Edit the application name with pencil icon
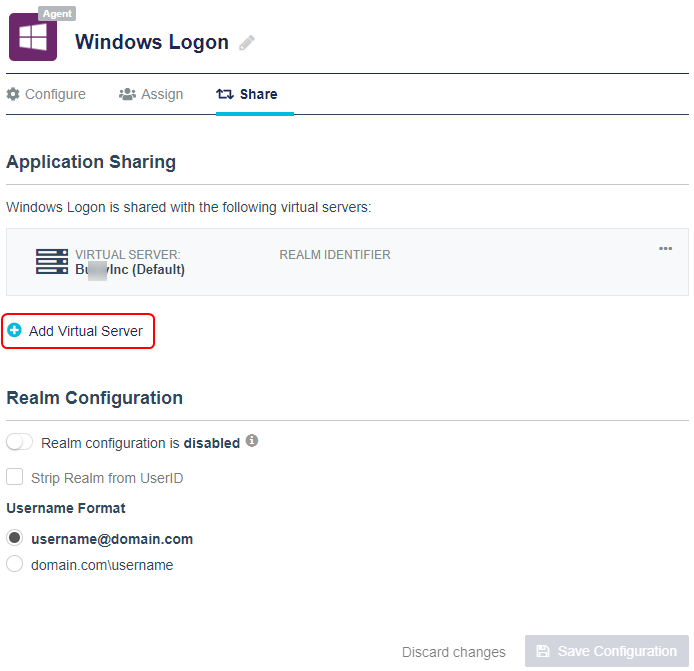This screenshot has width=694, height=671. point(247,43)
